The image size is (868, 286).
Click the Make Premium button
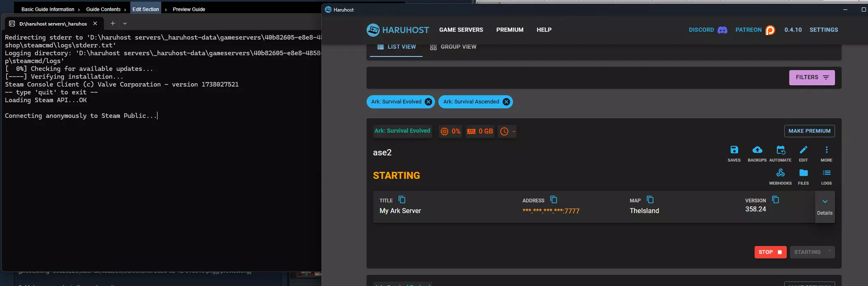809,131
